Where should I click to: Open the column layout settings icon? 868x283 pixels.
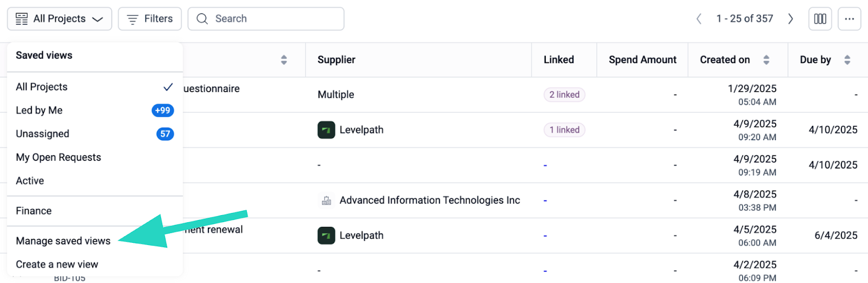coord(820,19)
